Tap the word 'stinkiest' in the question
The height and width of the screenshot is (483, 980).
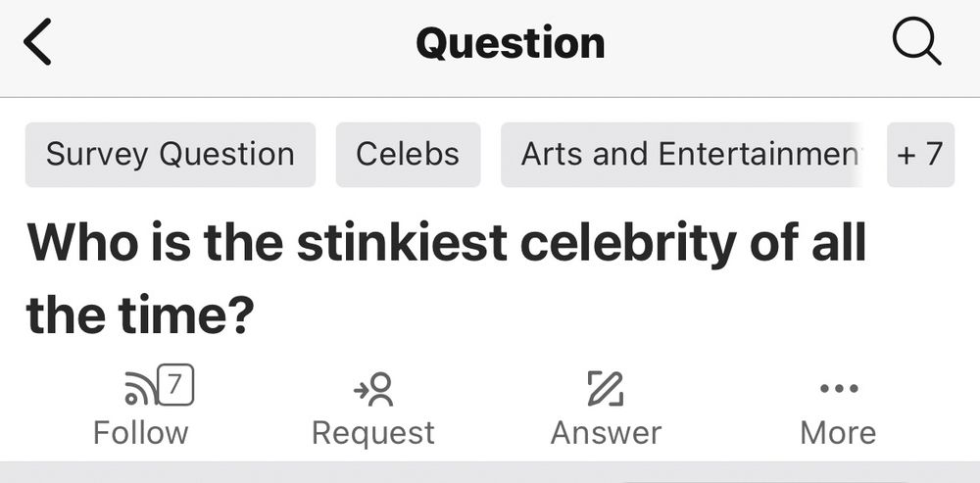coord(402,243)
